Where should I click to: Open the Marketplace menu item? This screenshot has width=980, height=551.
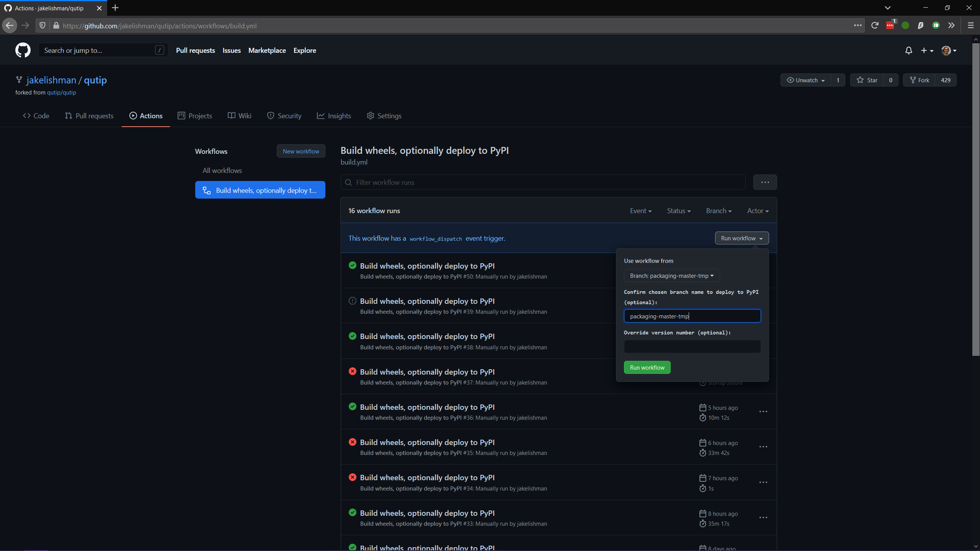(x=267, y=50)
